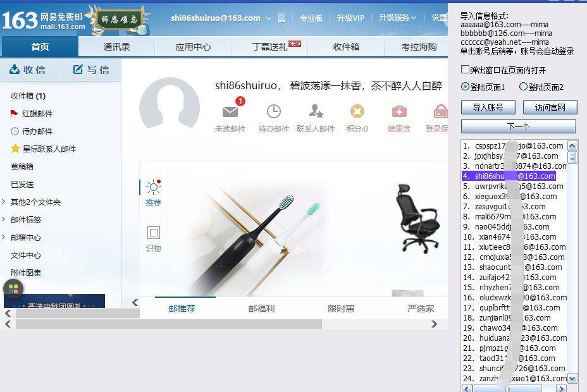Open the 草稿箱 folder
Viewport: 587px width, 392px height.
click(x=22, y=166)
